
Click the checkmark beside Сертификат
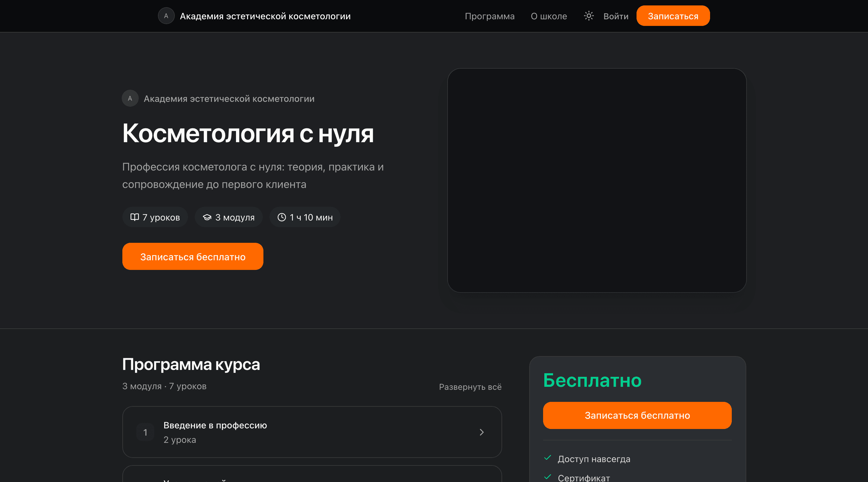coord(548,477)
